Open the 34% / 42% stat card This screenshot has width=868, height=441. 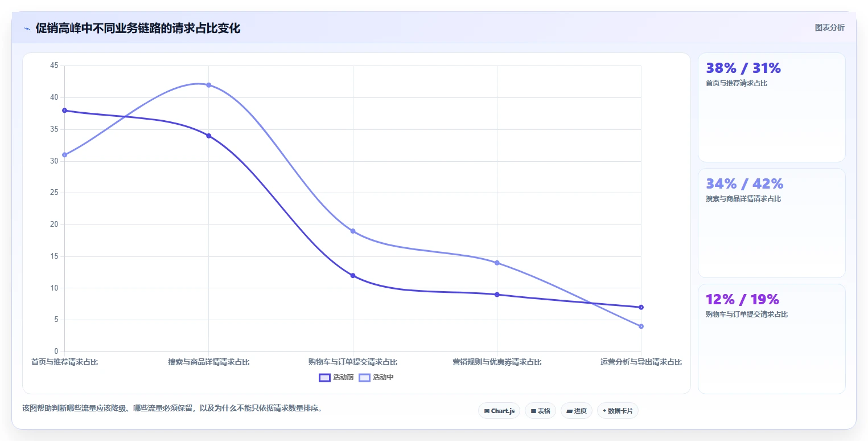click(x=771, y=223)
